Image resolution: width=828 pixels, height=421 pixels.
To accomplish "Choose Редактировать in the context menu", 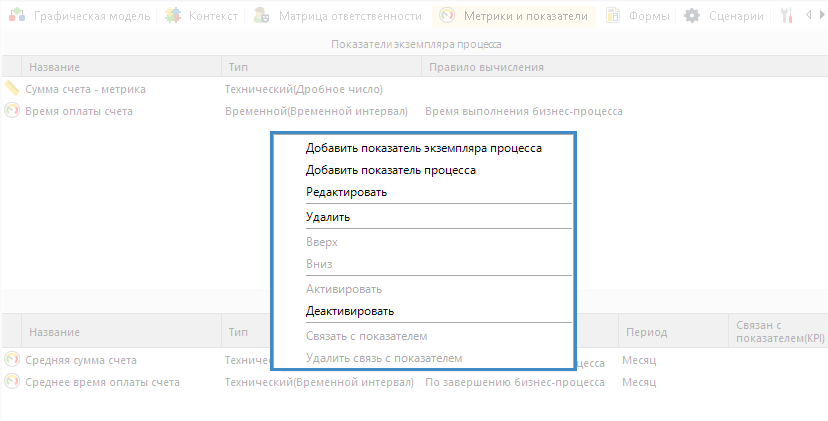I will tap(346, 192).
